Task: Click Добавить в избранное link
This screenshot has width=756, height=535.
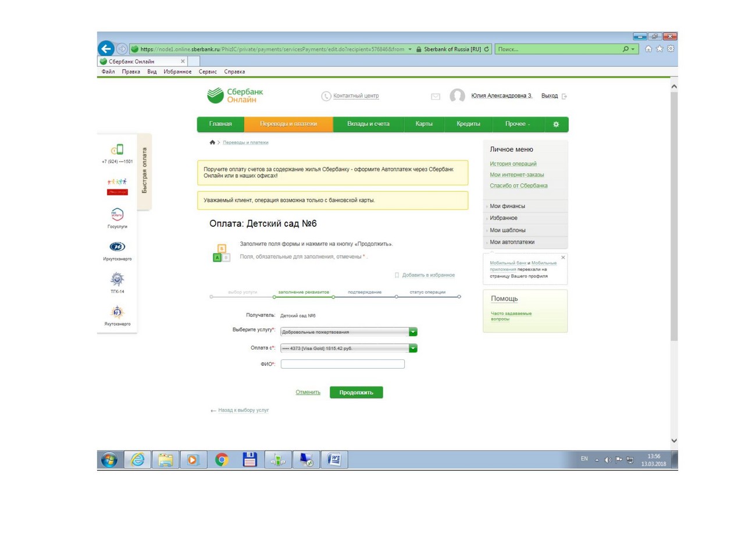Action: 428,275
